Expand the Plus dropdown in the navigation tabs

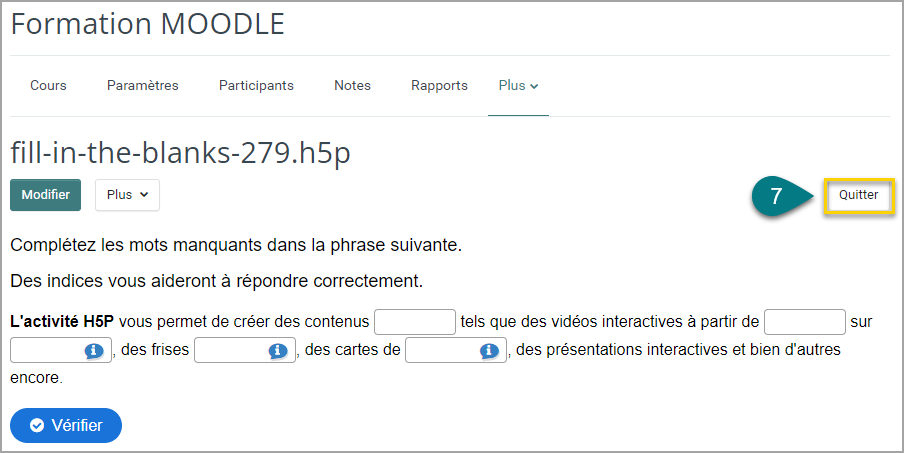(x=518, y=86)
